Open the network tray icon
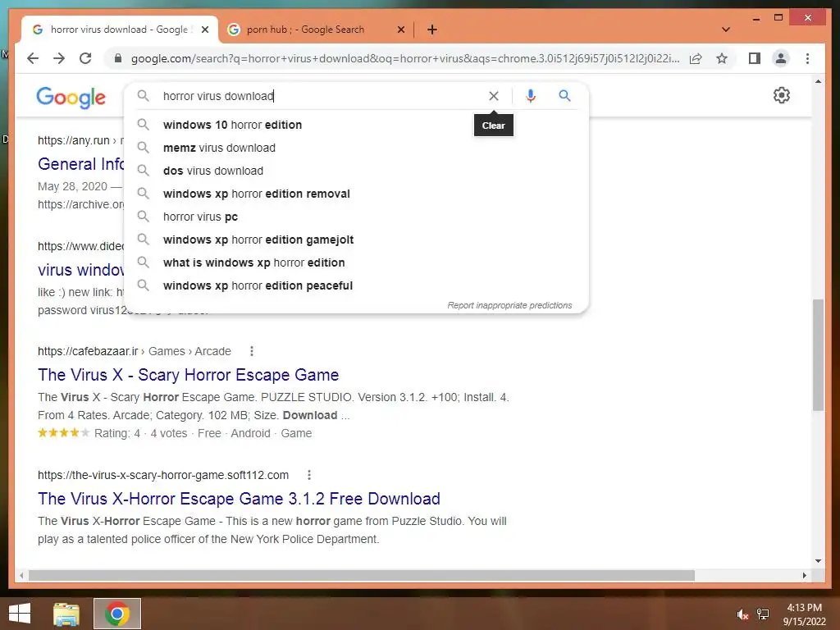This screenshot has height=630, width=840. point(764,614)
